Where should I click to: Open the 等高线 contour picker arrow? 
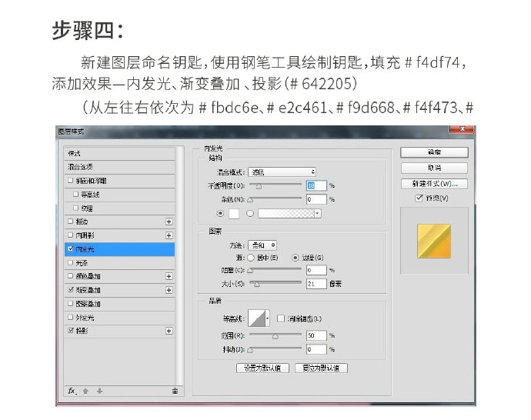click(x=268, y=318)
